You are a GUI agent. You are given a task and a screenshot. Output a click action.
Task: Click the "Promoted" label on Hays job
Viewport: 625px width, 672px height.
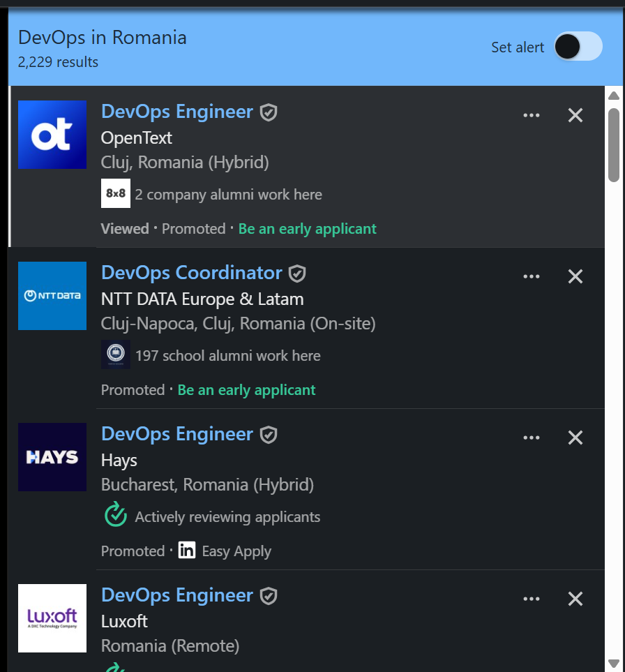point(133,551)
